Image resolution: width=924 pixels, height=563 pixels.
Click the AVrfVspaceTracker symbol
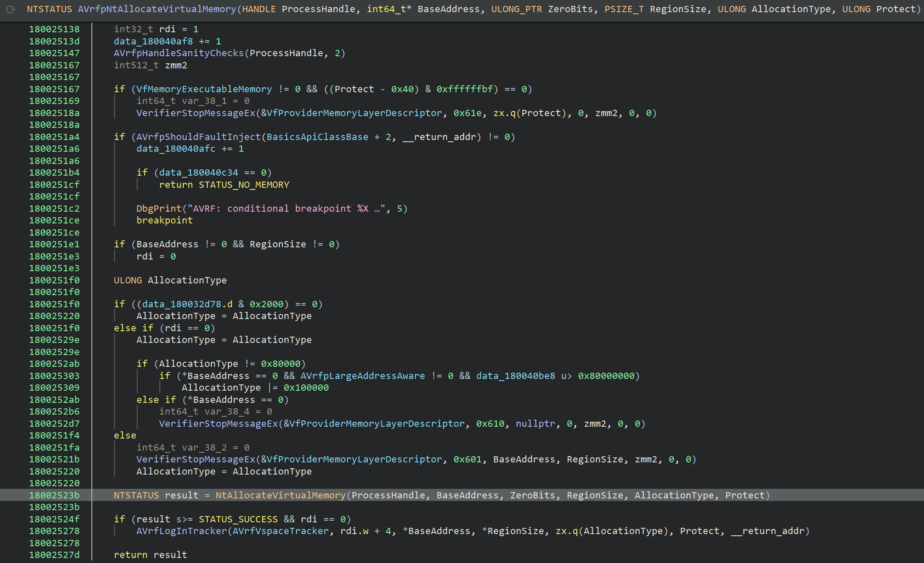pos(281,531)
